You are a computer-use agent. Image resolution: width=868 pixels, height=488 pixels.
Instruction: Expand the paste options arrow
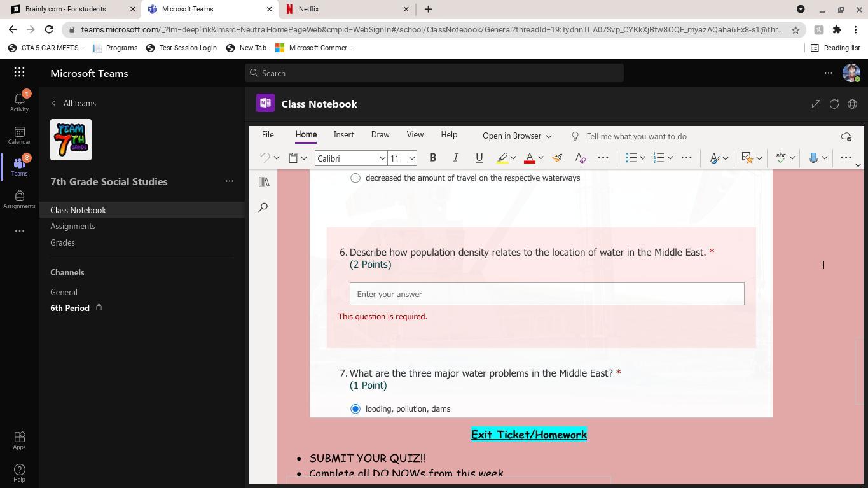304,158
